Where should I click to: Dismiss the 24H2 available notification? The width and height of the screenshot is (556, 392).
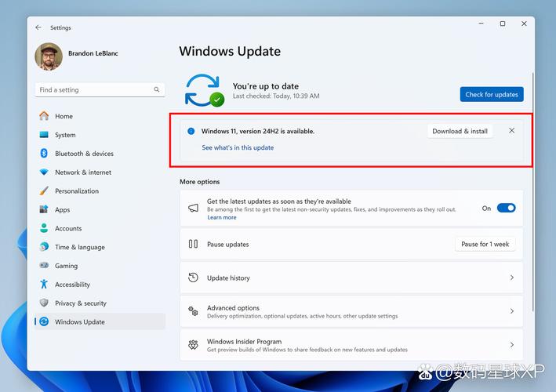coord(511,131)
